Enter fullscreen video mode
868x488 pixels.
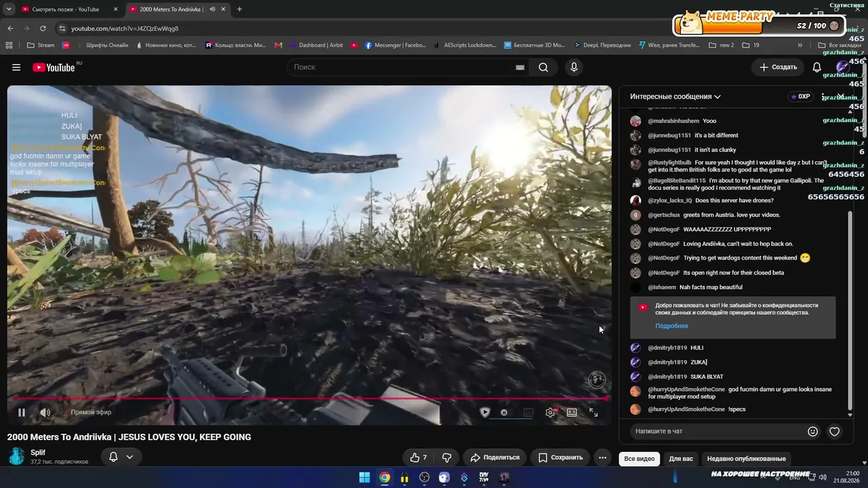pos(593,412)
